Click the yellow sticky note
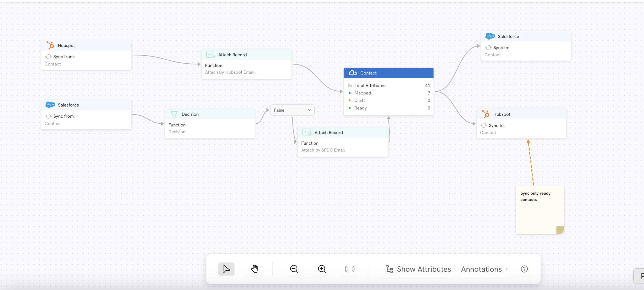This screenshot has width=644, height=290. [x=540, y=210]
